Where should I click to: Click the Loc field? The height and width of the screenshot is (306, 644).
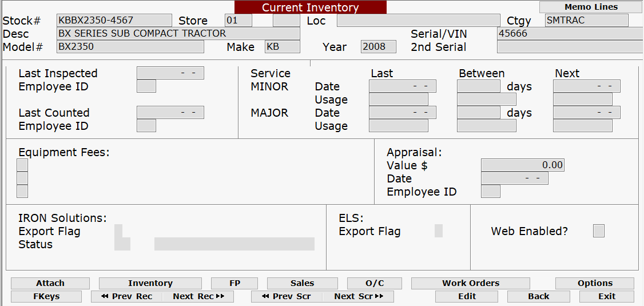pyautogui.click(x=419, y=21)
